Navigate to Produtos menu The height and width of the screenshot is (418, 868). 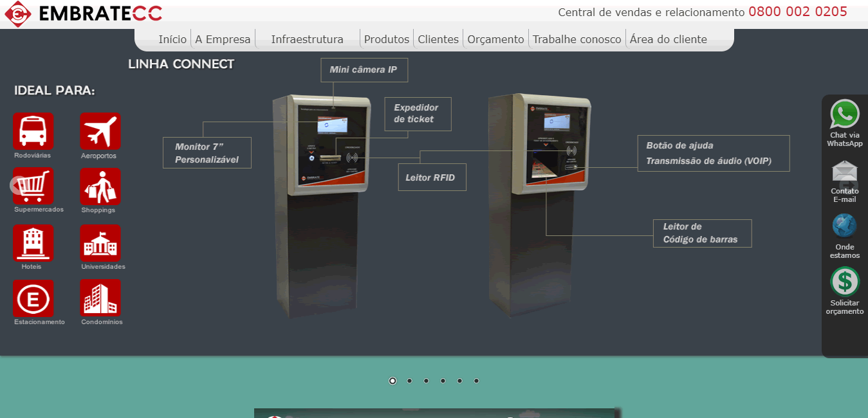tap(387, 39)
